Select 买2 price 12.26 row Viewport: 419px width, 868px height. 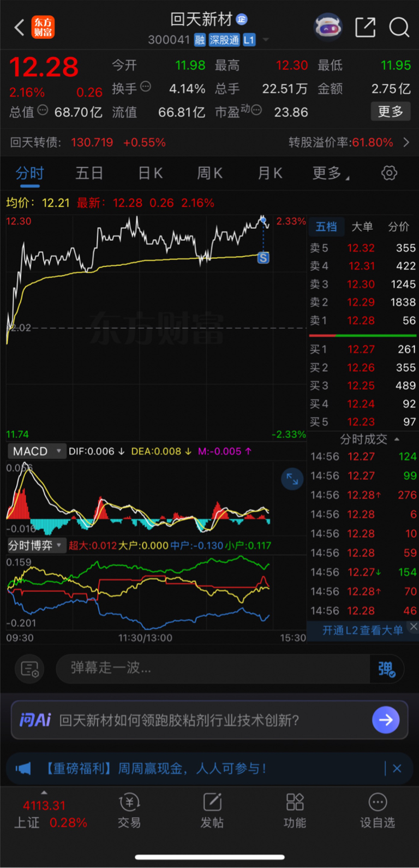363,367
